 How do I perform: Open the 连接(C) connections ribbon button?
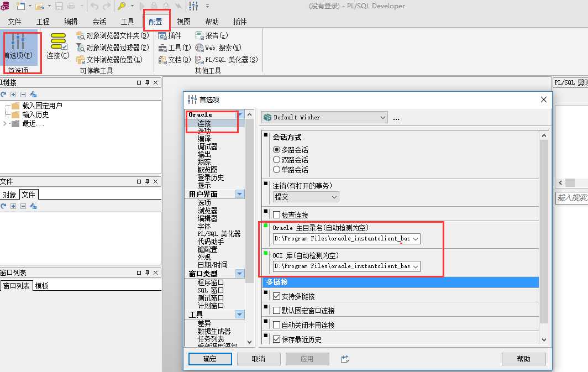(57, 46)
